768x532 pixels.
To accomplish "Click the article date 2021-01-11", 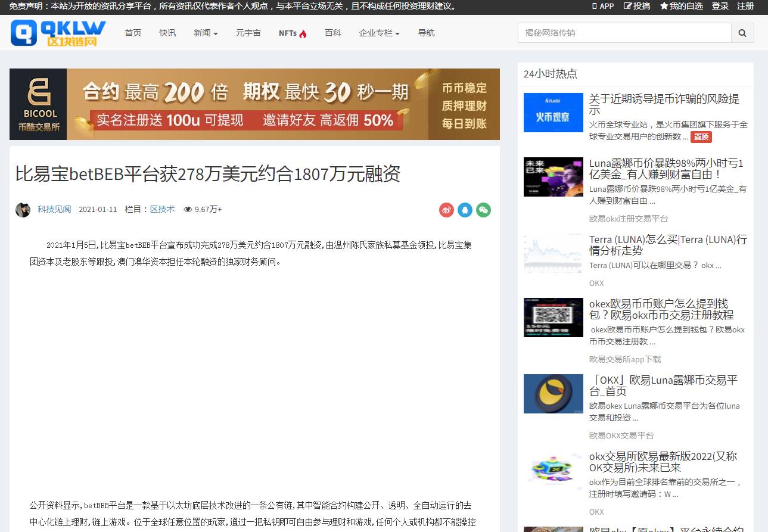I will click(x=98, y=209).
